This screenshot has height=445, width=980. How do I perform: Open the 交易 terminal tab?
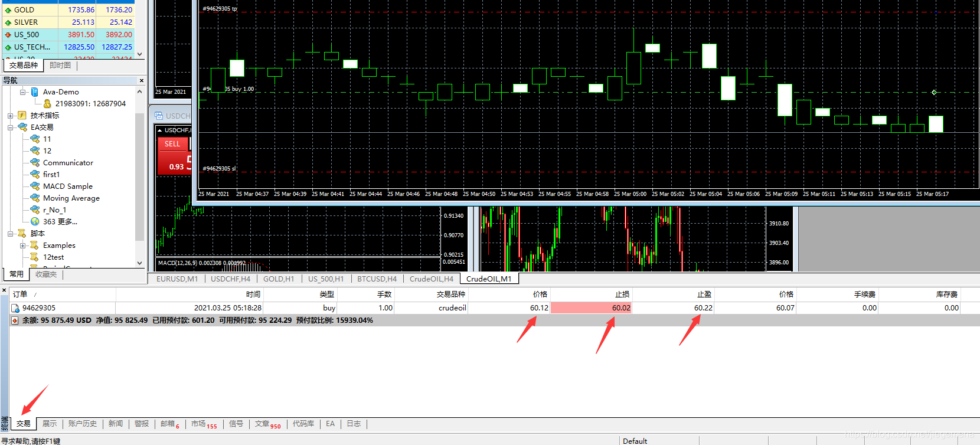24,424
